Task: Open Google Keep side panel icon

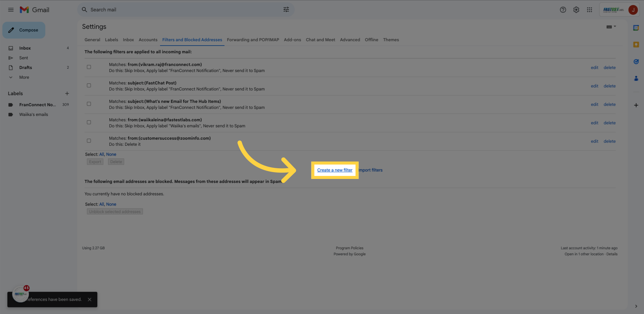Action: click(x=636, y=45)
